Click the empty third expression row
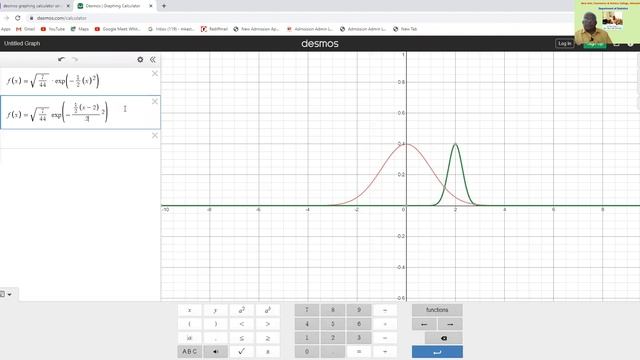Viewport: 640px width, 360px height. (80, 139)
